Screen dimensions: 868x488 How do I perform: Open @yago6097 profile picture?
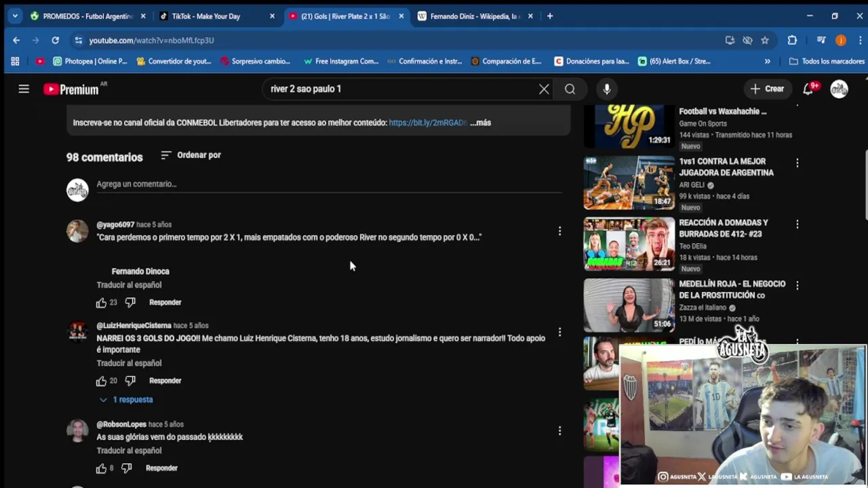(x=77, y=231)
